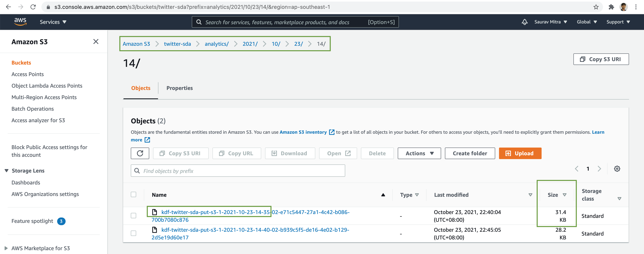The image size is (644, 254).
Task: Click the AWS services search box
Action: tap(295, 22)
